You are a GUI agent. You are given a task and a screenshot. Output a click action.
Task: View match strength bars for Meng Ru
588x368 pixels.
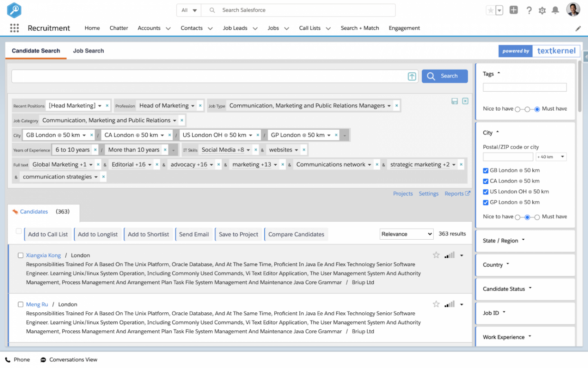[449, 304]
